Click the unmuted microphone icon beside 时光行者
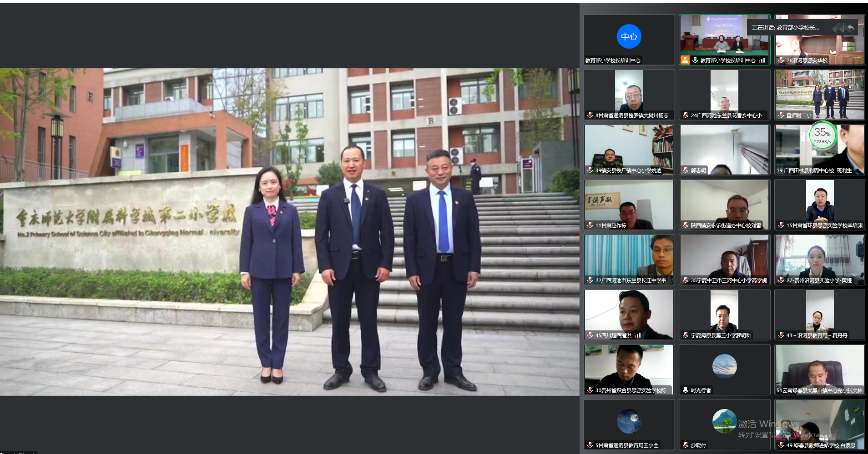This screenshot has height=454, width=868. 686,390
